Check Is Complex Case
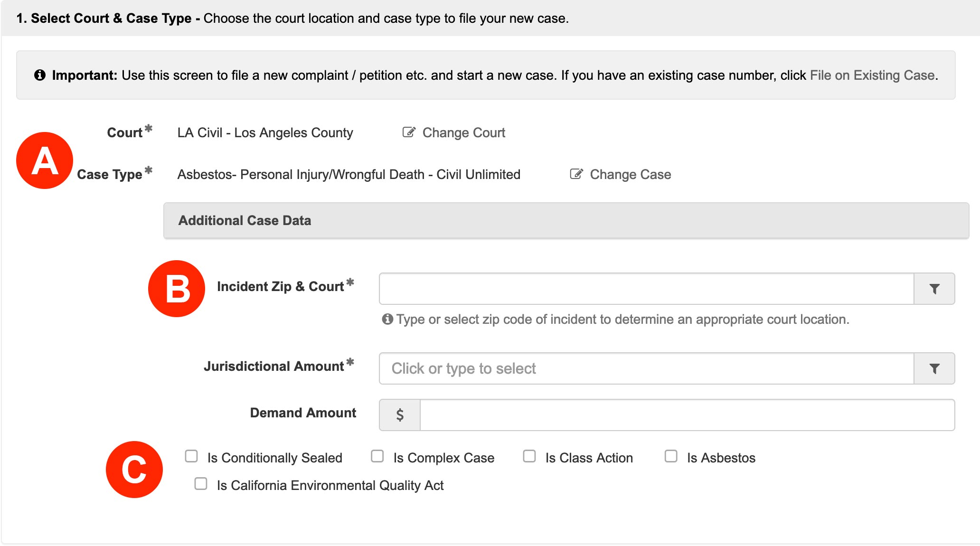Viewport: 980px width, 546px height. coord(377,456)
